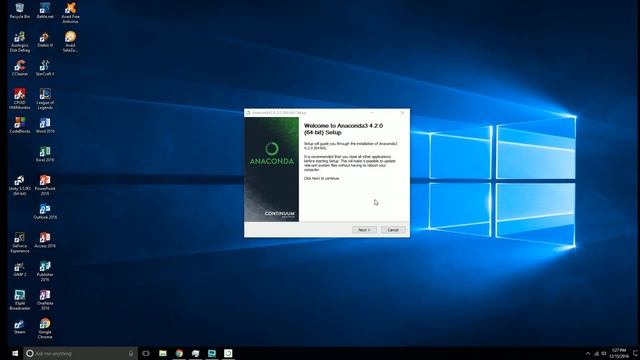Select the Steam desktop shortcut
The image size is (640, 360).
[x=20, y=327]
